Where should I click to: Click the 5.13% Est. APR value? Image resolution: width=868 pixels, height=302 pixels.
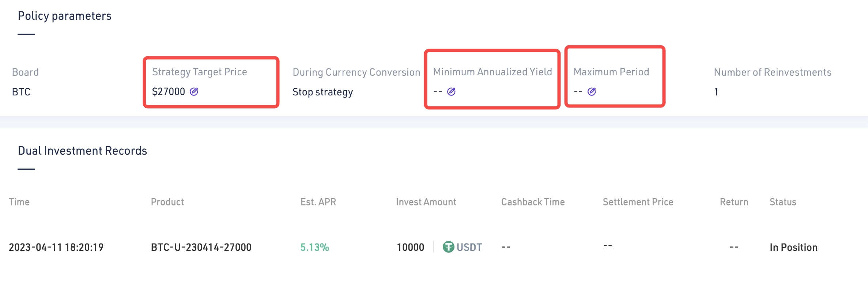[314, 248]
